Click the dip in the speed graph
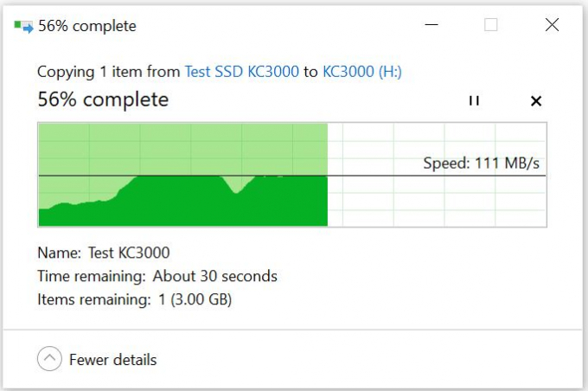The width and height of the screenshot is (588, 391). tap(236, 186)
